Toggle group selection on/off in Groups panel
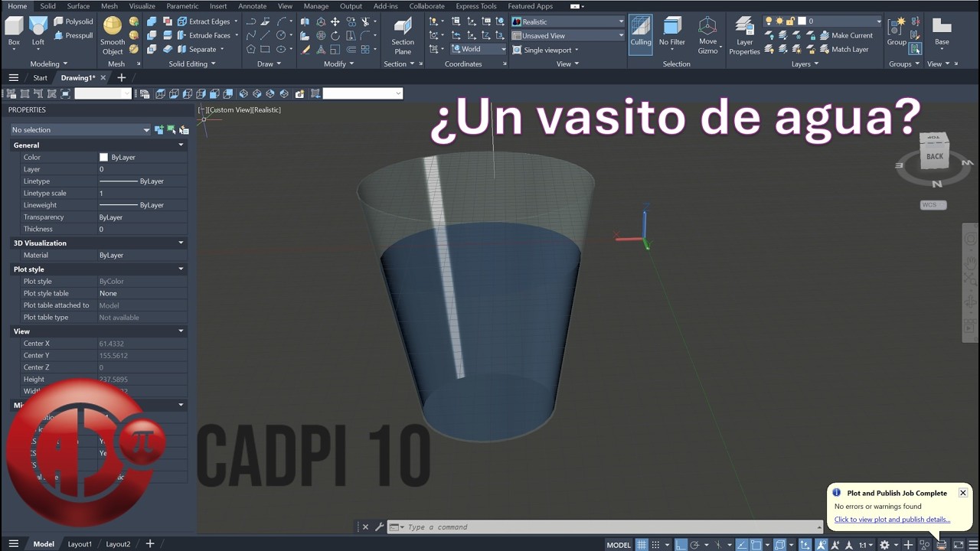The image size is (980, 551). (915, 49)
